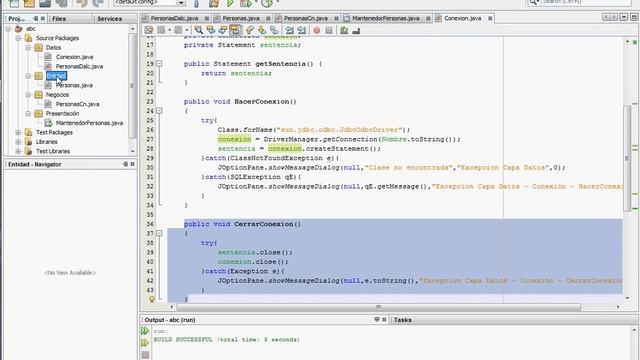Open Conexion.java in project tree
The width and height of the screenshot is (640, 360).
tap(74, 57)
